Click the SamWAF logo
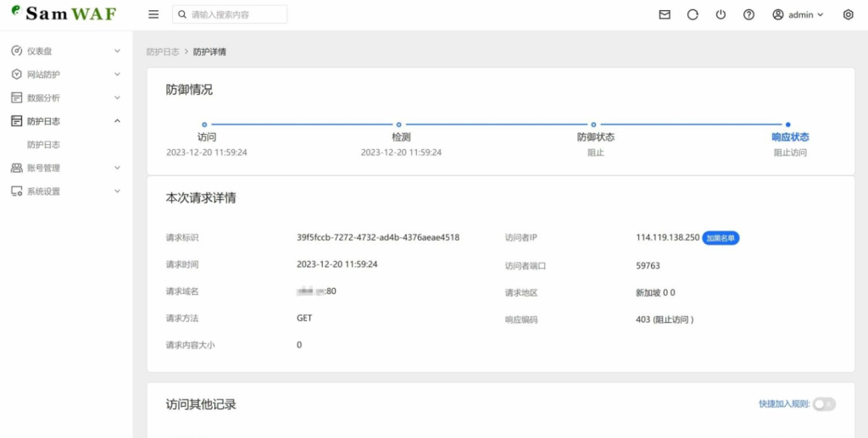Image resolution: width=868 pixels, height=438 pixels. click(64, 14)
